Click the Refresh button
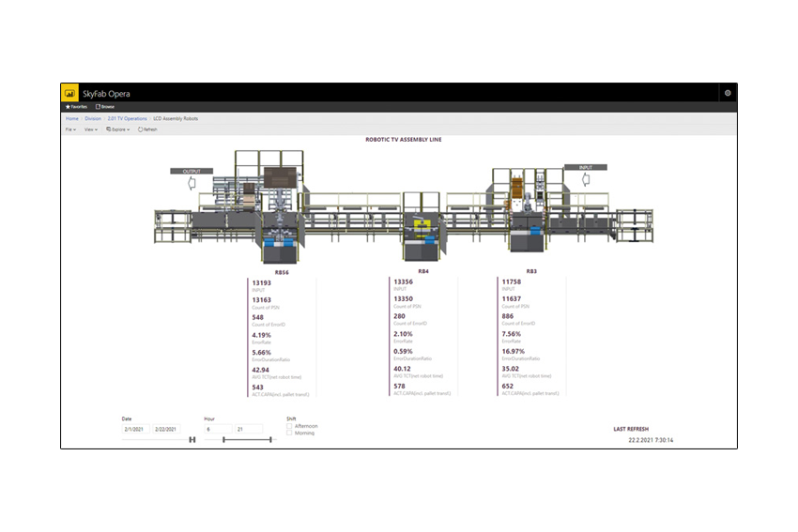798x532 pixels. 147,129
